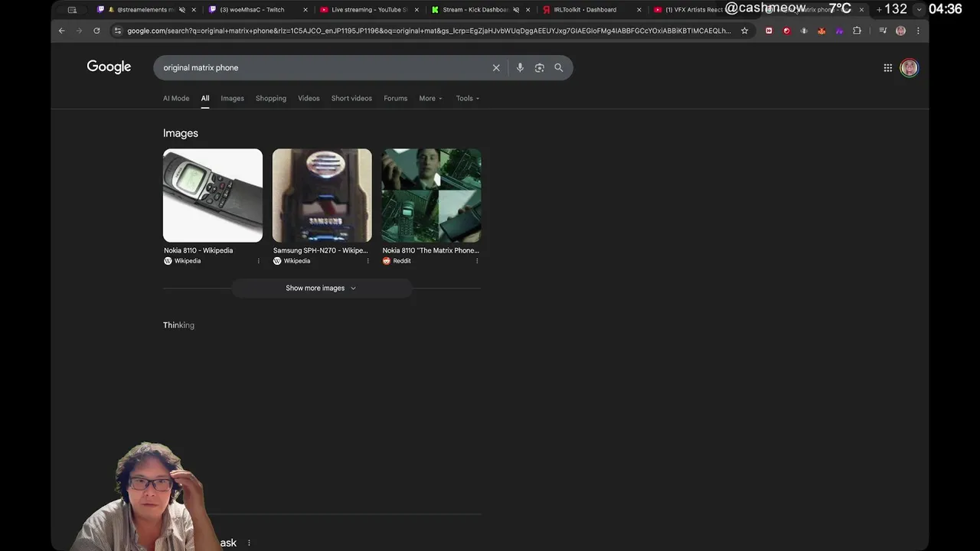The width and height of the screenshot is (980, 551).
Task: Expand the More search filters
Action: click(x=430, y=98)
